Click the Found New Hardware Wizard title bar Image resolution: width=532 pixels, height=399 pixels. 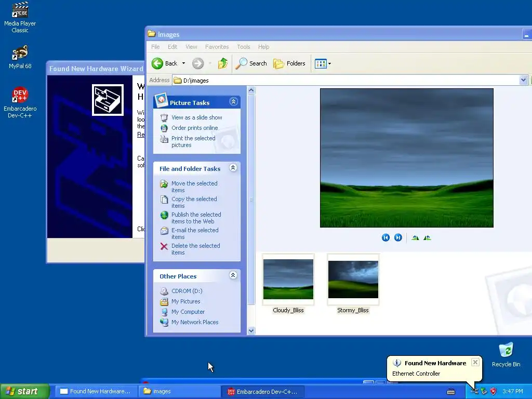96,69
